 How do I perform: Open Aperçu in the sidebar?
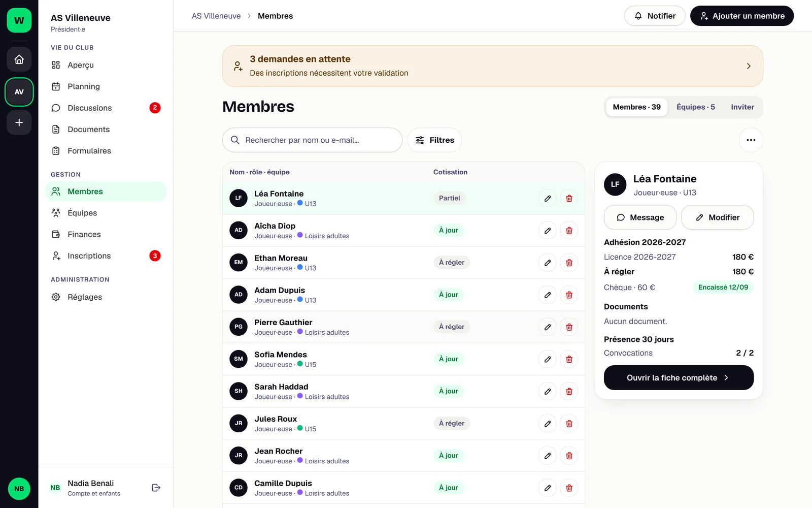click(106, 65)
